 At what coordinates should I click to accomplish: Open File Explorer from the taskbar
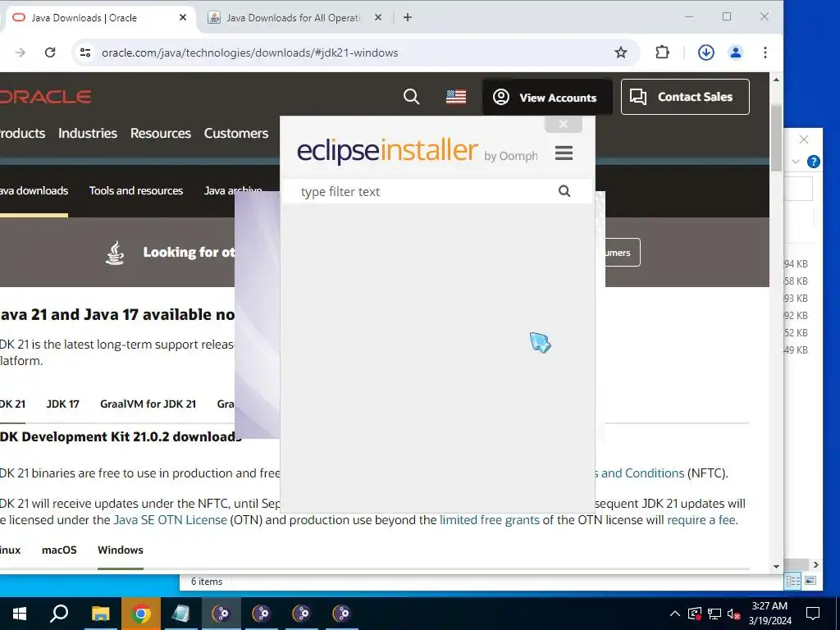(100, 614)
